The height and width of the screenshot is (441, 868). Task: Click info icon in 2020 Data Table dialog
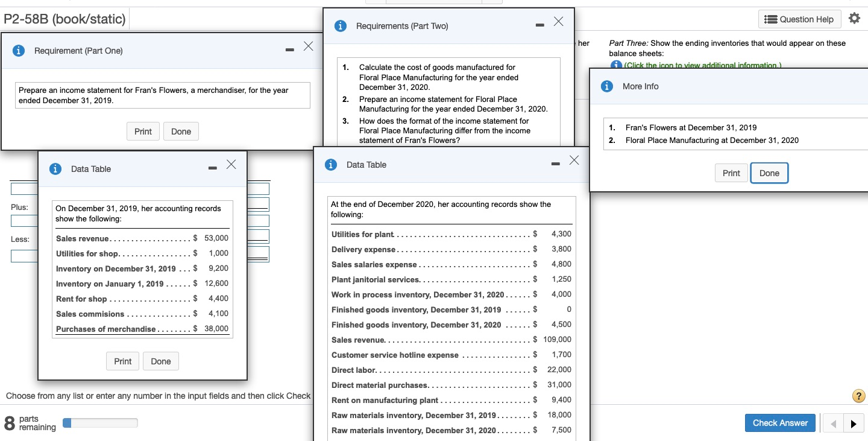pos(331,165)
